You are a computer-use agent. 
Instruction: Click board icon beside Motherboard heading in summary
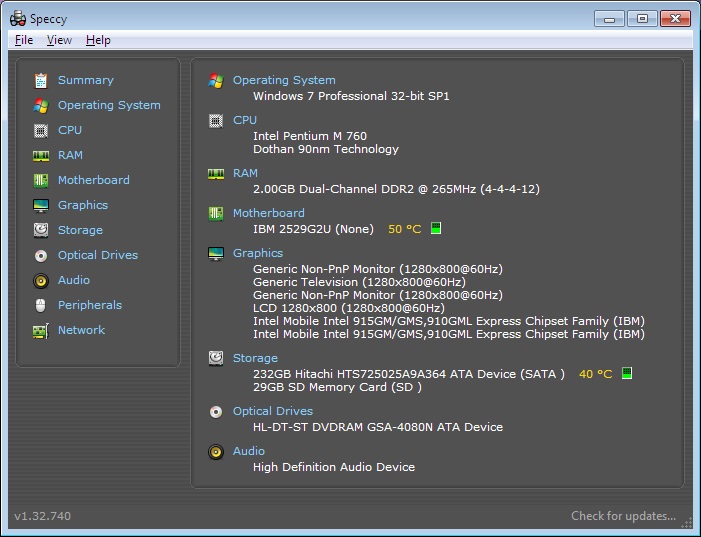216,213
